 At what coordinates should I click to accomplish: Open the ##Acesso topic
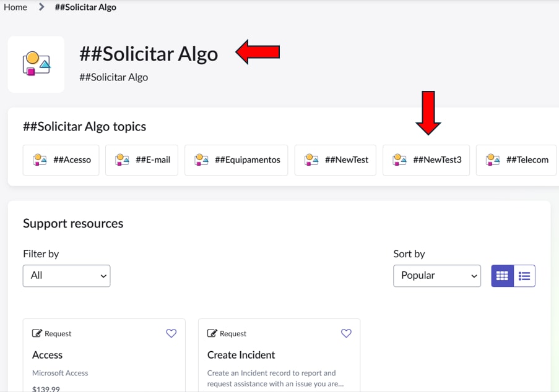61,160
